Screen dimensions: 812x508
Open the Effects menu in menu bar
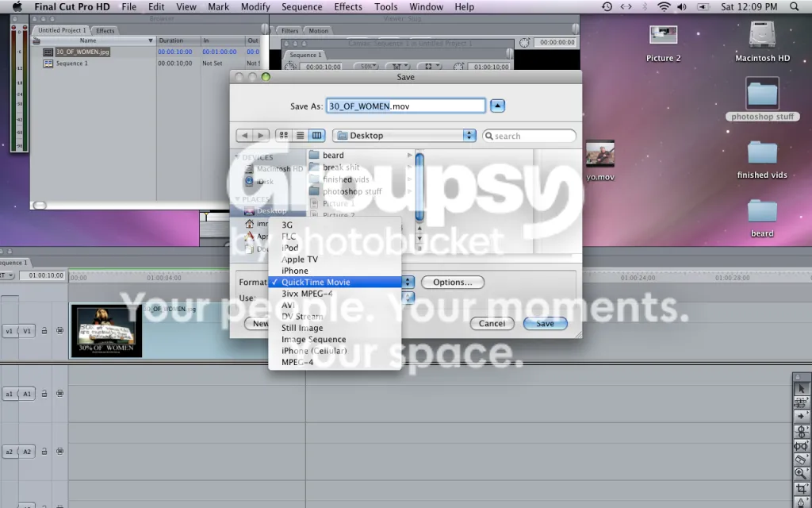point(348,6)
